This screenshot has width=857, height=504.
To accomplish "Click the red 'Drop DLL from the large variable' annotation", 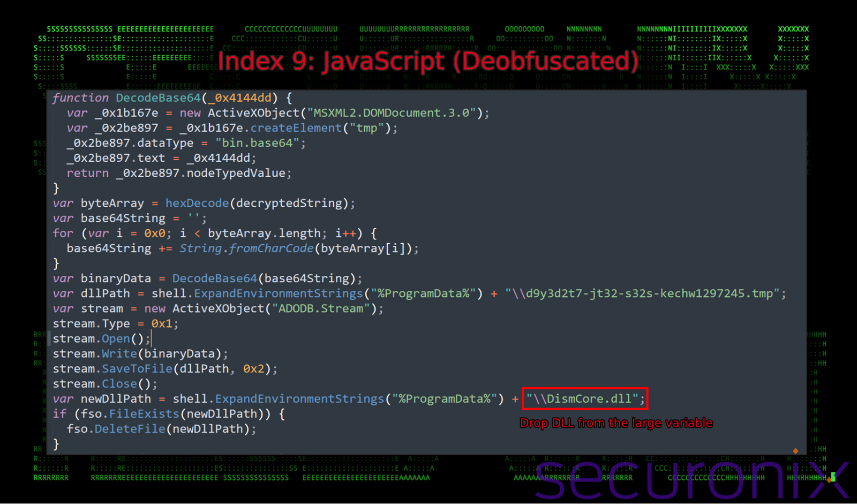I will pos(616,423).
